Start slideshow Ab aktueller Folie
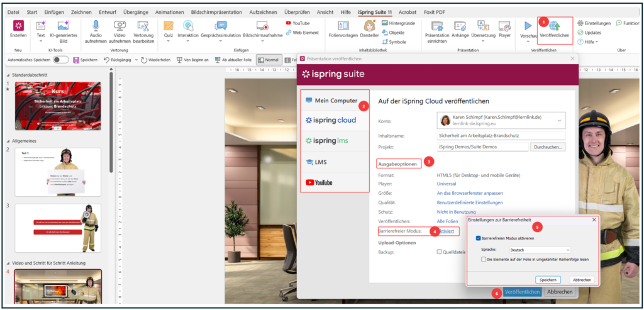 [x=233, y=60]
